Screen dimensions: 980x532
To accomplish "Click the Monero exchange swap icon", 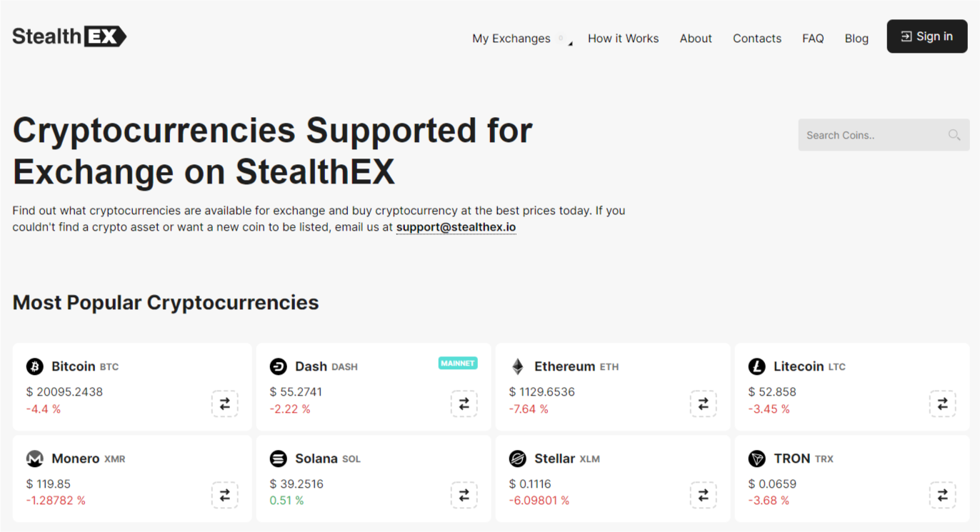I will click(224, 495).
